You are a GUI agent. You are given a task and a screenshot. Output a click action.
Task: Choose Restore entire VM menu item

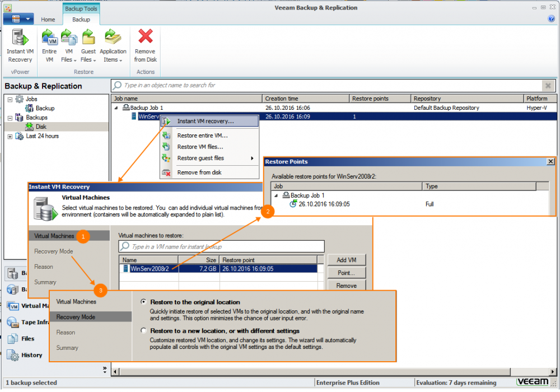coord(209,136)
